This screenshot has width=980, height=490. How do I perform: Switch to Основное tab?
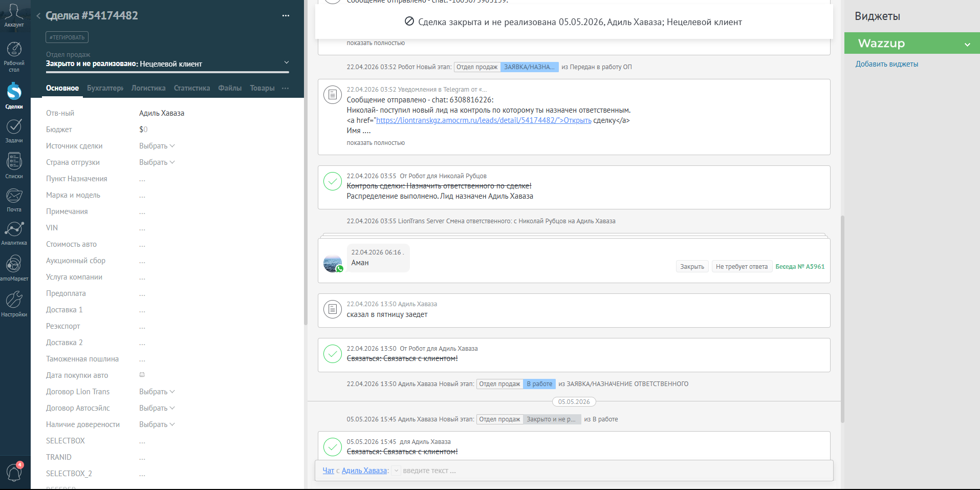(62, 88)
